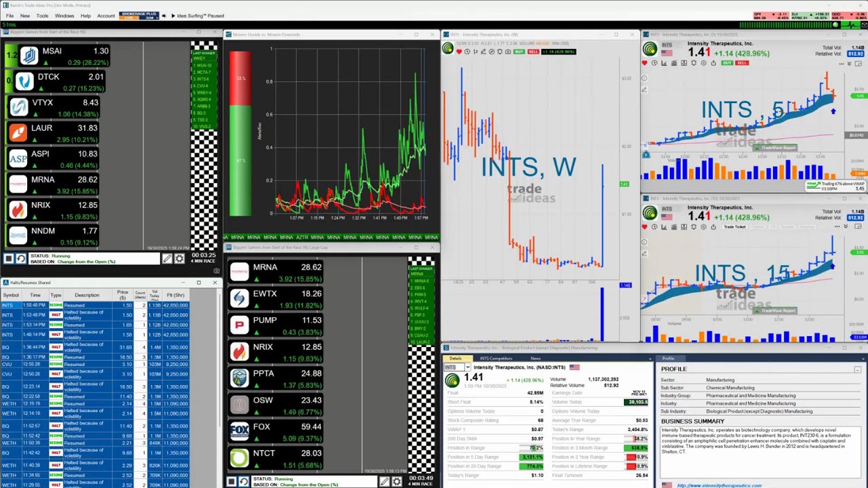Open the Windows menu
868x488 pixels.
(x=64, y=16)
